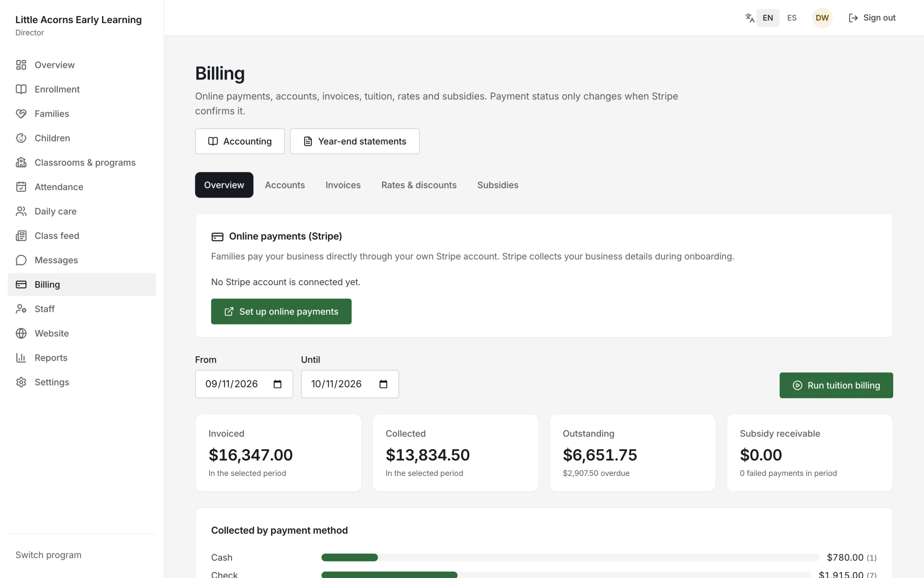
Task: Click the Collected $13,834.50 amount
Action: [x=428, y=455]
